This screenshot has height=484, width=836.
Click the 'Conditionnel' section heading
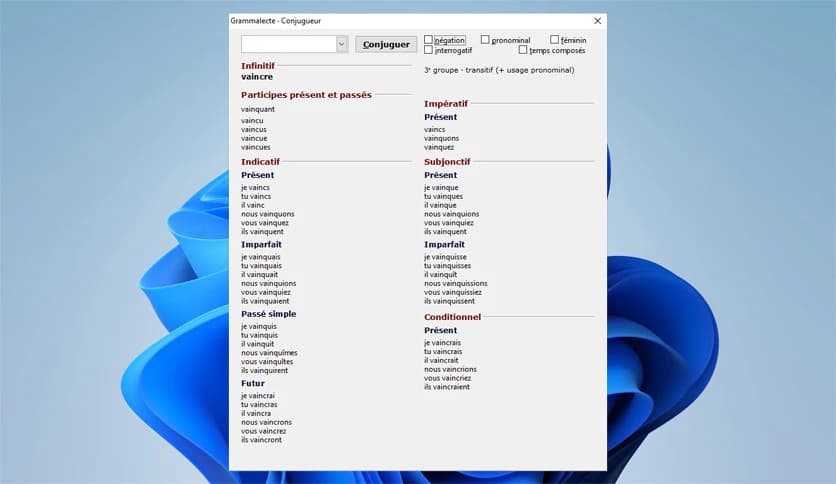click(x=453, y=317)
